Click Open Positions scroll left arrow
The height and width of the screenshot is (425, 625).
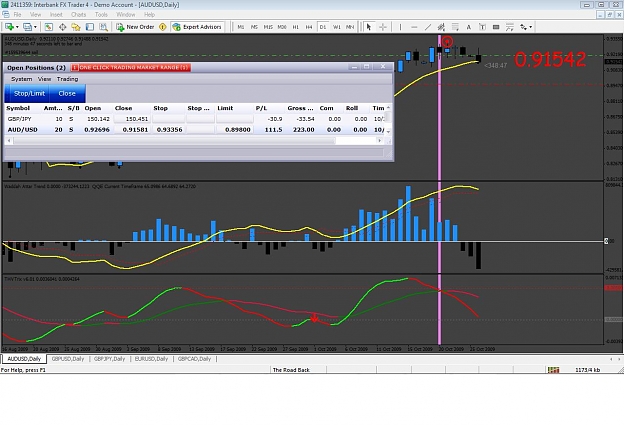tap(9, 141)
